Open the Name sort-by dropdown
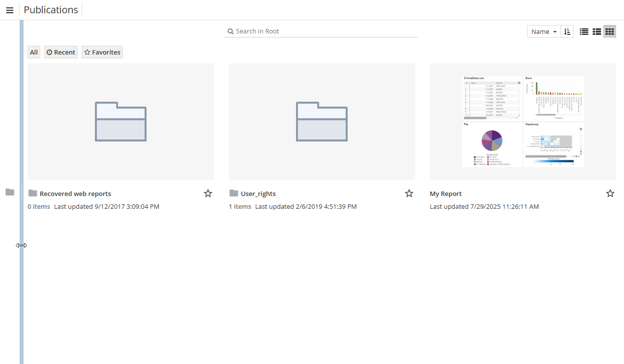This screenshot has width=624, height=364. click(x=544, y=31)
